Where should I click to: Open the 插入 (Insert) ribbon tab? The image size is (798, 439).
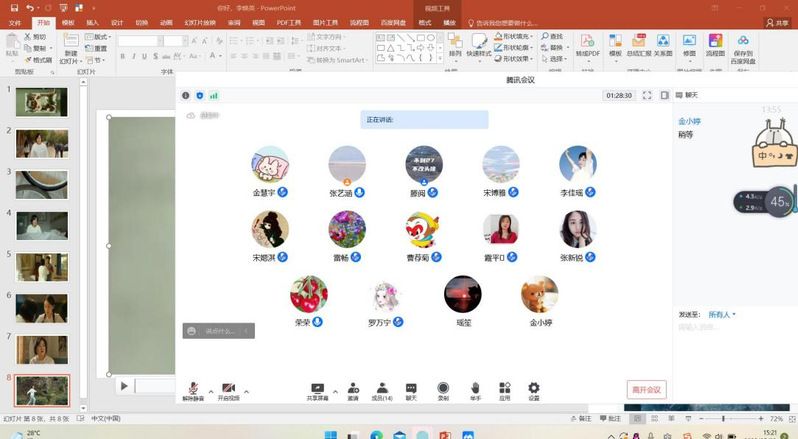pyautogui.click(x=92, y=22)
